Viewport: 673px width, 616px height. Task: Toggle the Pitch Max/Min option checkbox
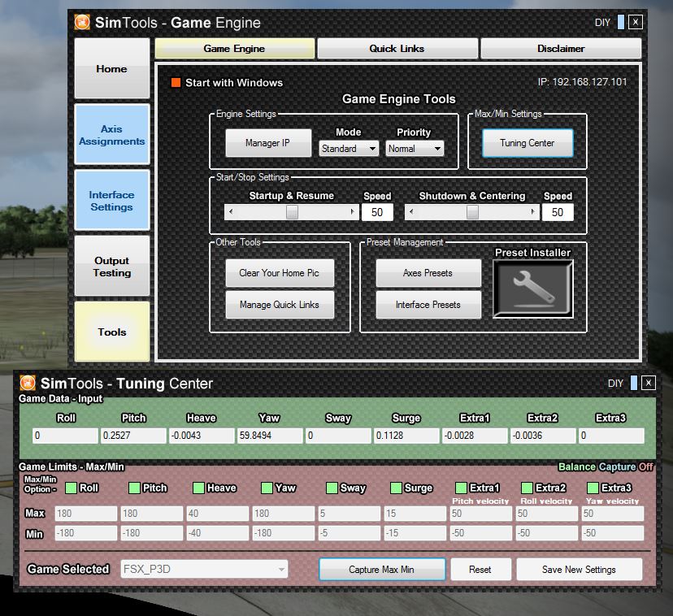(x=134, y=488)
